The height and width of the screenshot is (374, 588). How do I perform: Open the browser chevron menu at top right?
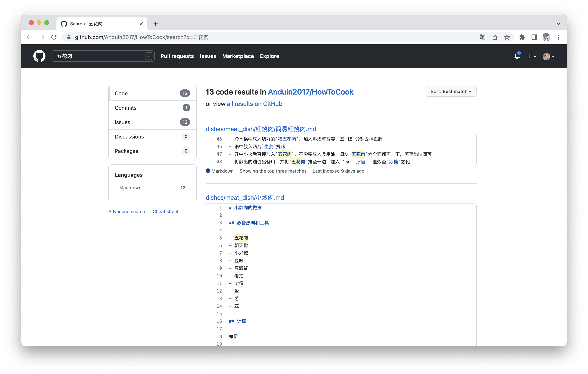pos(558,24)
